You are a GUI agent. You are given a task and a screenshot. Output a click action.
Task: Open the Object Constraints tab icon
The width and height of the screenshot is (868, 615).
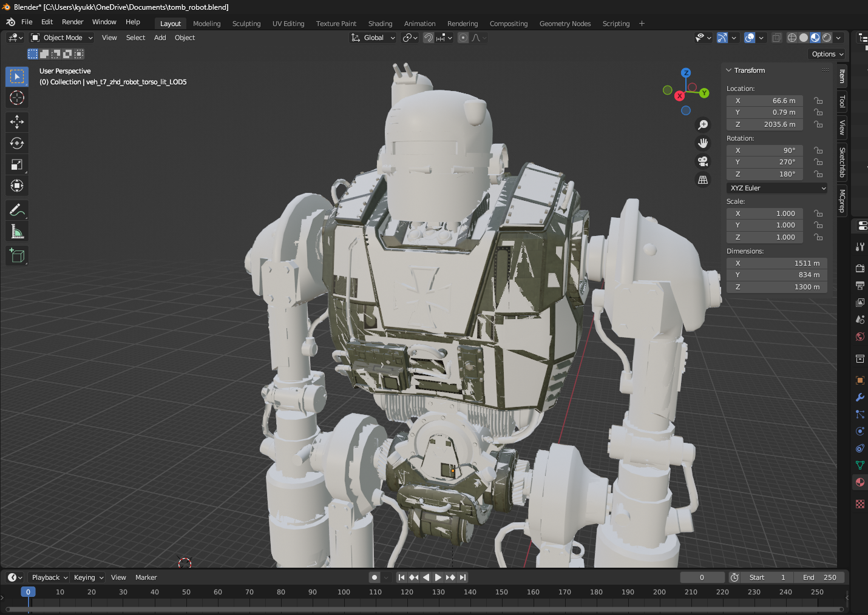pos(860,448)
